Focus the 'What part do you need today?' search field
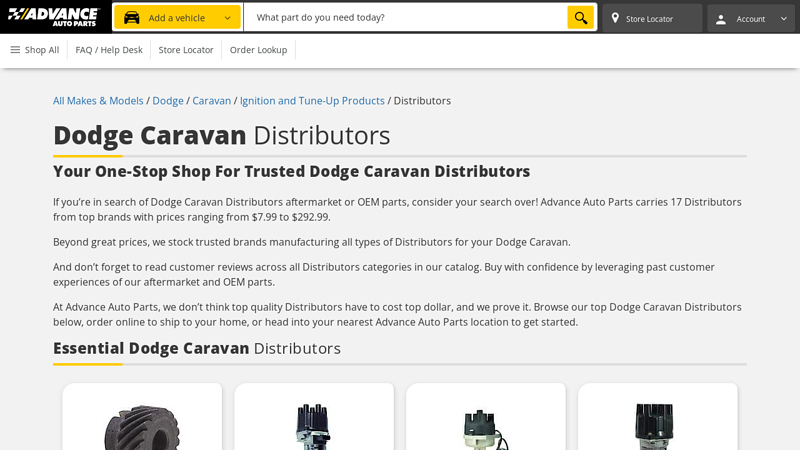The width and height of the screenshot is (800, 450). tap(406, 17)
